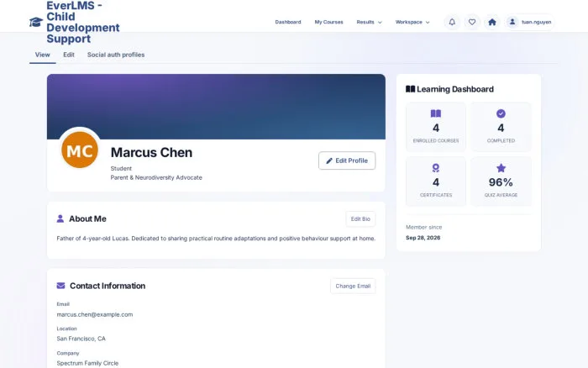
Task: Expand the Workspace dropdown menu
Action: coord(412,22)
